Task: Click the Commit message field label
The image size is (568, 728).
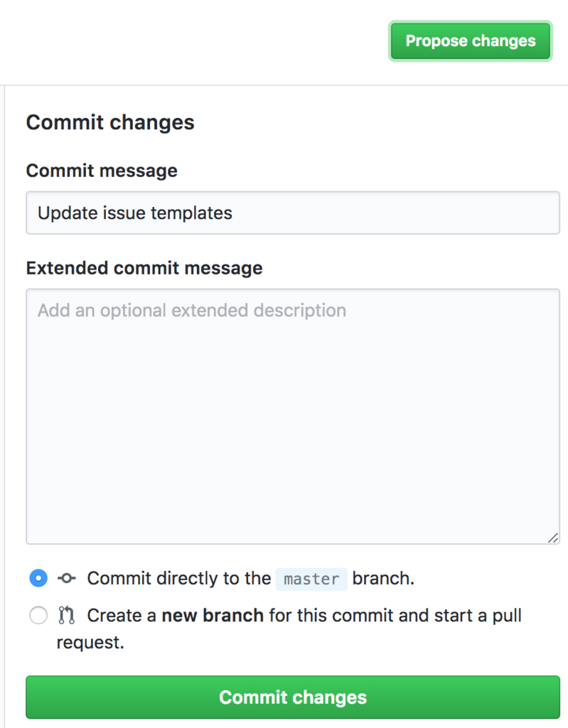Action: [x=102, y=171]
